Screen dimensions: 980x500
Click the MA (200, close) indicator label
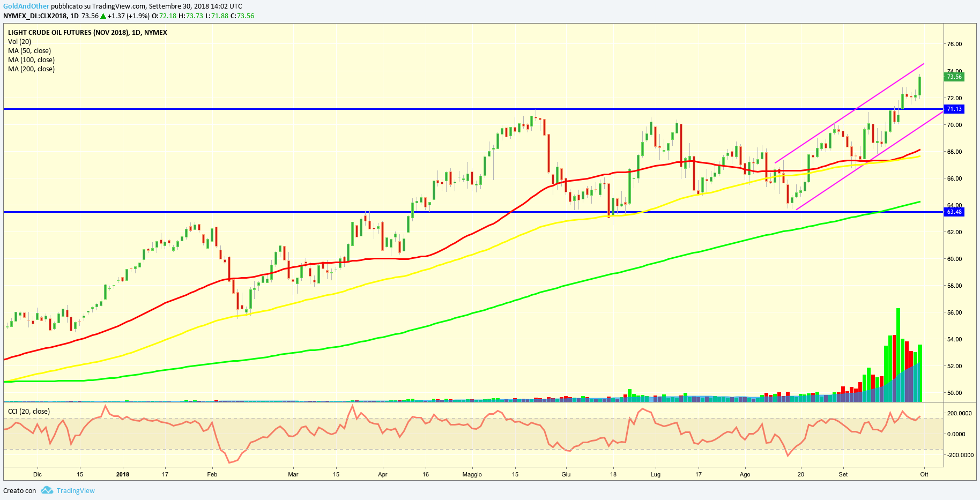[x=31, y=69]
